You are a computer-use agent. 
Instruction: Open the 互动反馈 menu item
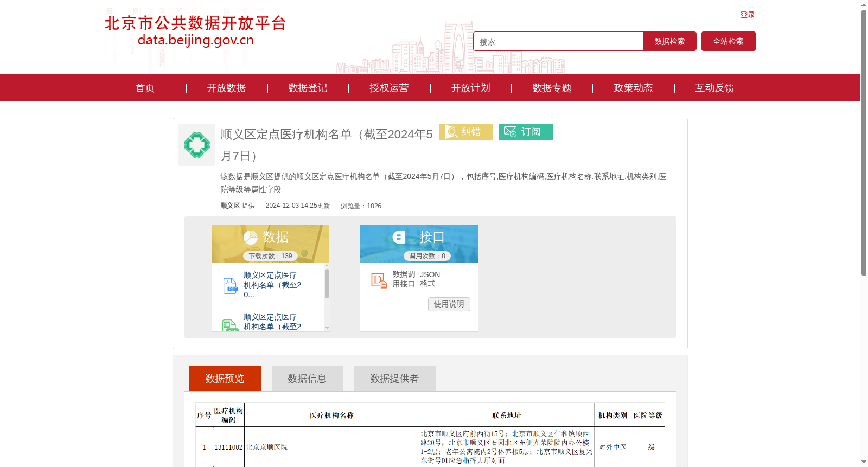tap(714, 88)
